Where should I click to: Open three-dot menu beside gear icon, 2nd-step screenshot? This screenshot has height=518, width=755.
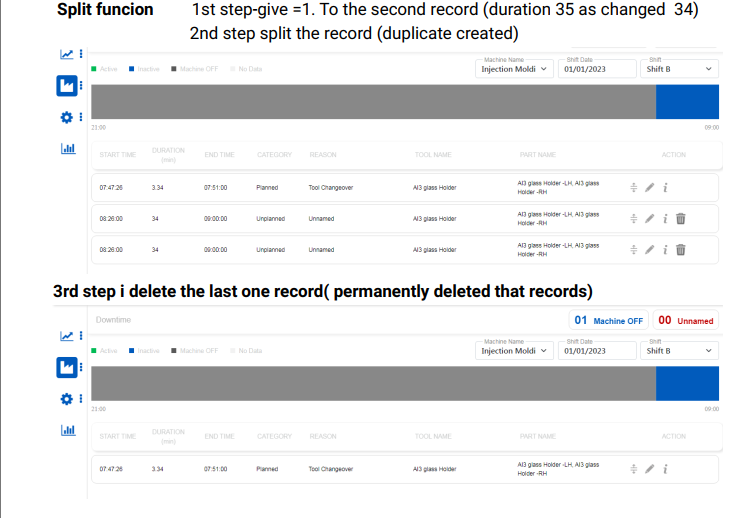coord(81,117)
